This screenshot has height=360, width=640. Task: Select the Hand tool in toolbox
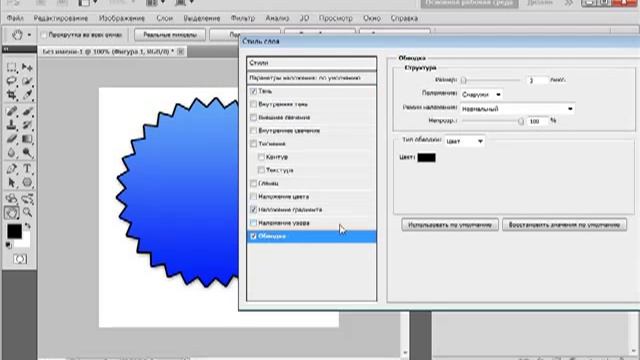[11, 212]
